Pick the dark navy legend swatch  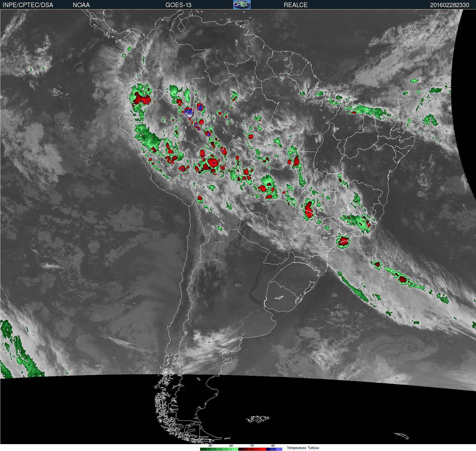tap(268, 449)
